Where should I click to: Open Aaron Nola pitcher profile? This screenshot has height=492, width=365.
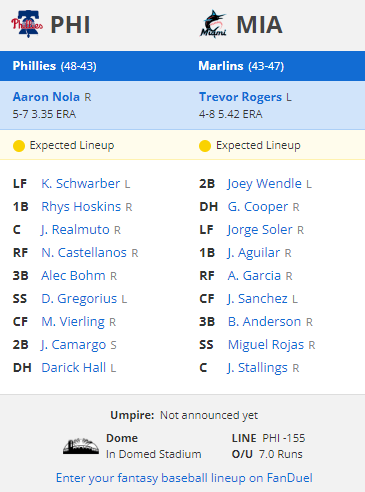(46, 97)
